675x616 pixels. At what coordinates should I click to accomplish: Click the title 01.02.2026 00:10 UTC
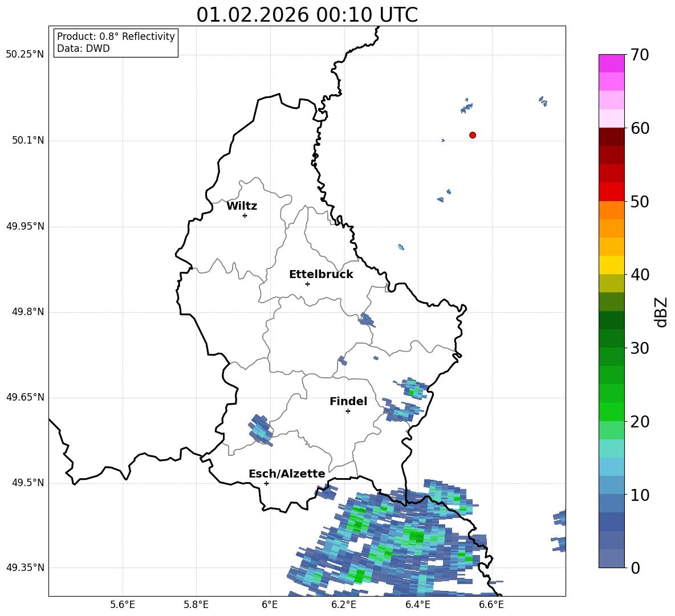coord(307,15)
